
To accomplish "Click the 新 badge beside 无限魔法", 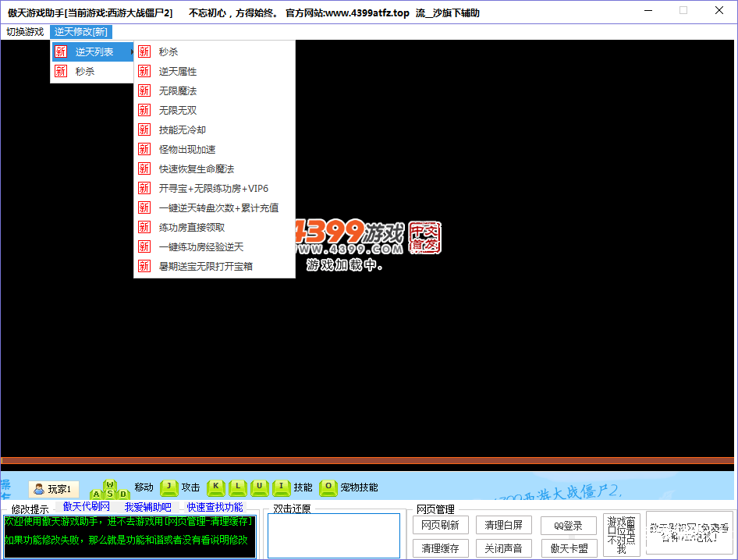I will pyautogui.click(x=144, y=90).
